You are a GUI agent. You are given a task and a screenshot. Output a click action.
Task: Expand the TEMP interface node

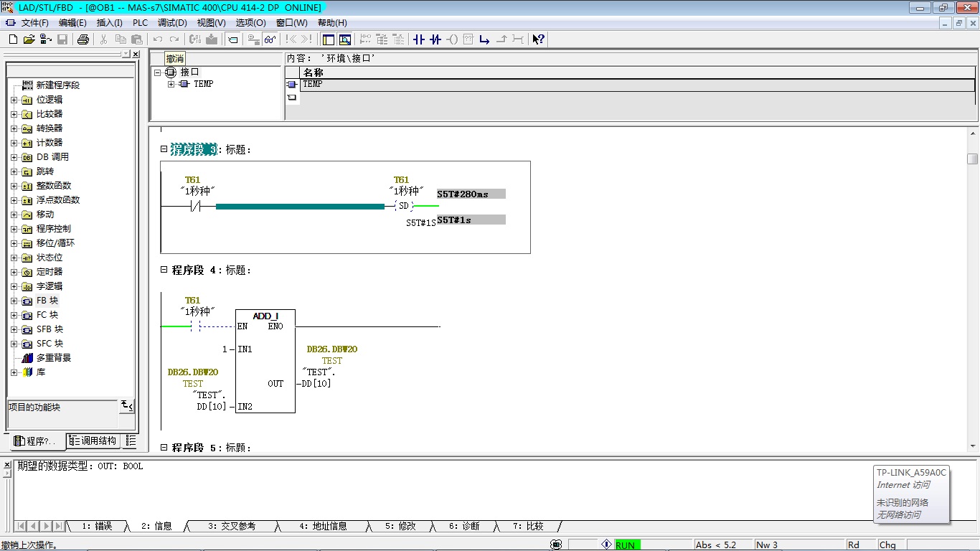click(171, 84)
